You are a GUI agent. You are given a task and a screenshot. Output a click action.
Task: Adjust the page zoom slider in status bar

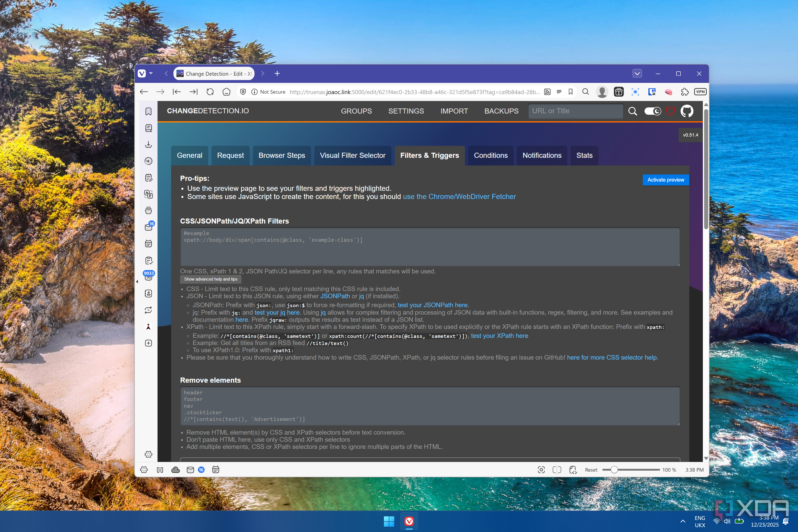[x=631, y=470]
